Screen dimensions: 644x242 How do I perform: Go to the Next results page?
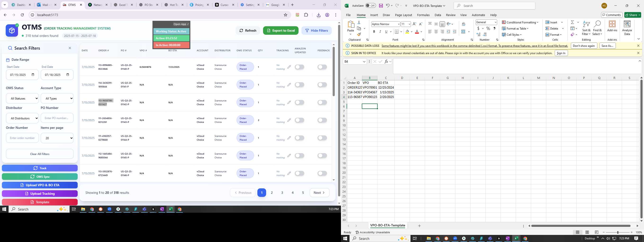coord(319,193)
